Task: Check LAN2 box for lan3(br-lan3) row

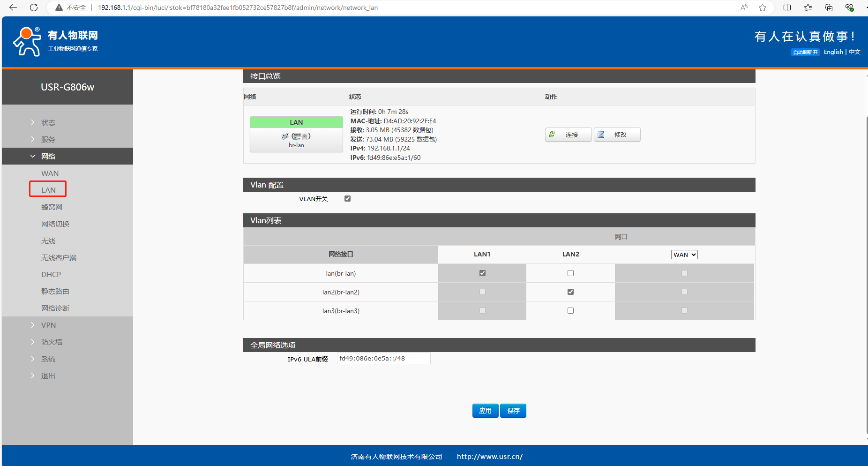Action: 570,311
